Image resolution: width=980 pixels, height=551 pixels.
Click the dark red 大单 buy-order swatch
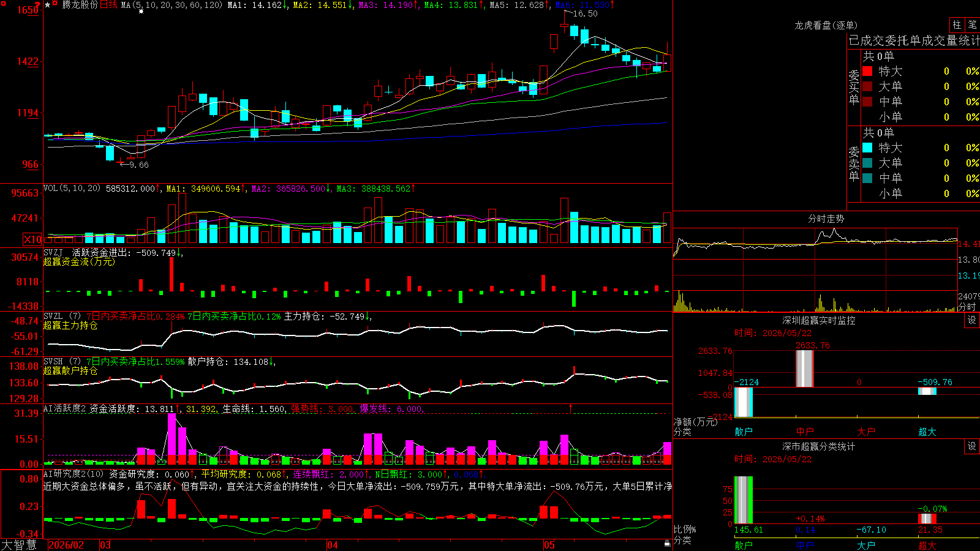pyautogui.click(x=867, y=86)
